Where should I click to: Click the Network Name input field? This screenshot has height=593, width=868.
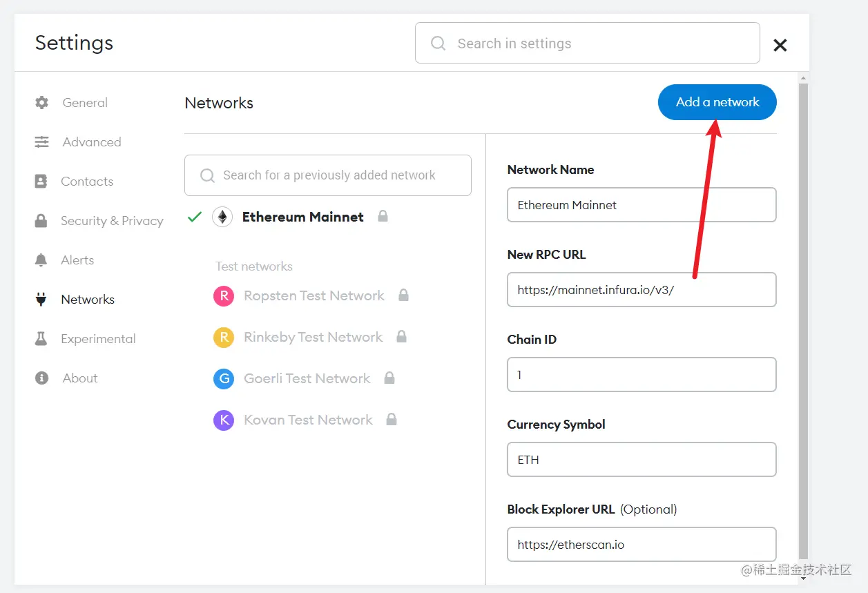tap(642, 205)
